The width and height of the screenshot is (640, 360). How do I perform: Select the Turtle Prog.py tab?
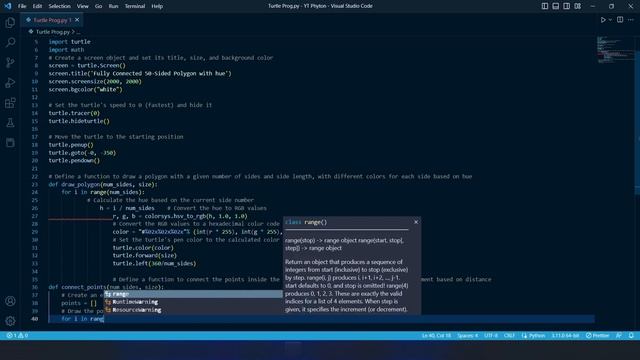[52, 20]
